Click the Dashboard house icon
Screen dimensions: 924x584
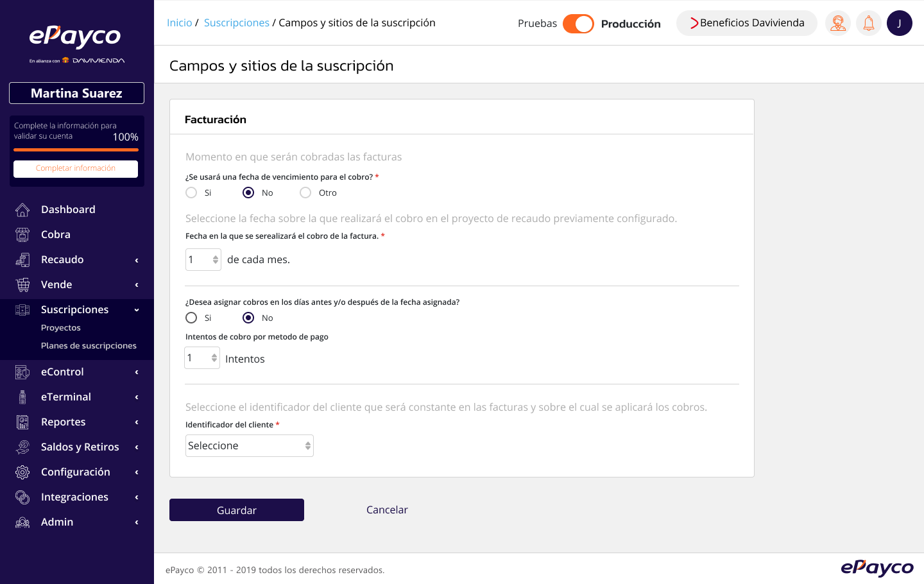click(x=22, y=210)
